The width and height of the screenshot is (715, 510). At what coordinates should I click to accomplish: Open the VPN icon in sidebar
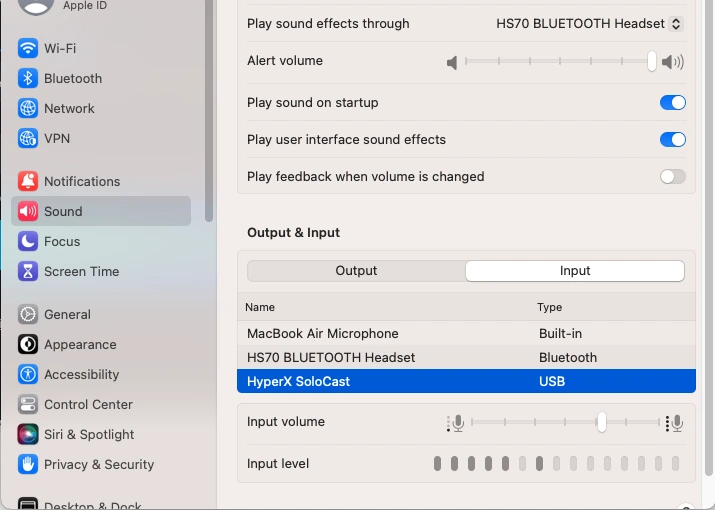click(28, 138)
